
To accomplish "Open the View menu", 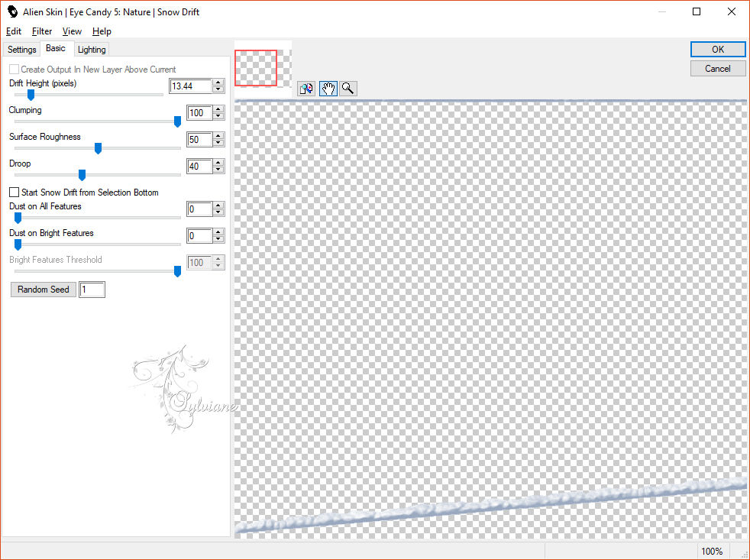I will click(72, 31).
